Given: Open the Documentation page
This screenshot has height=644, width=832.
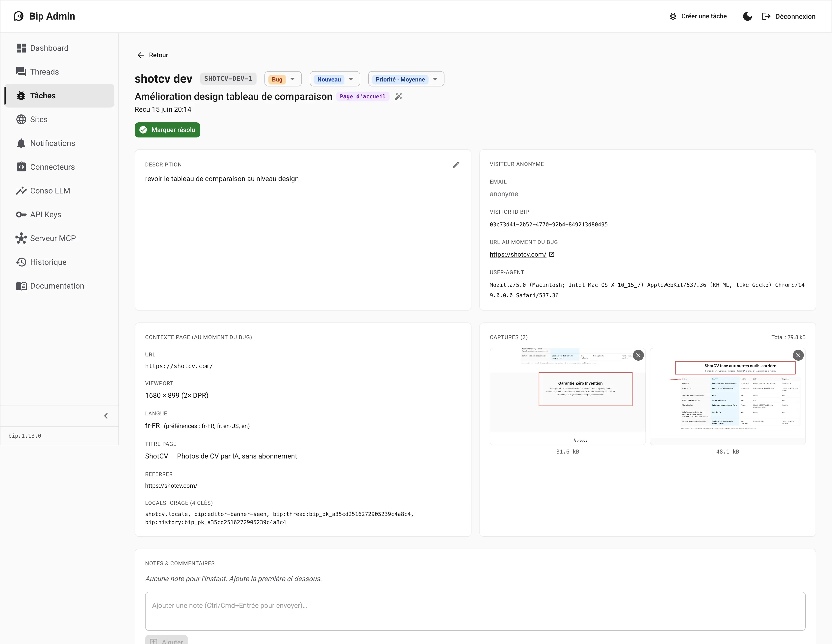Looking at the screenshot, I should [59, 286].
